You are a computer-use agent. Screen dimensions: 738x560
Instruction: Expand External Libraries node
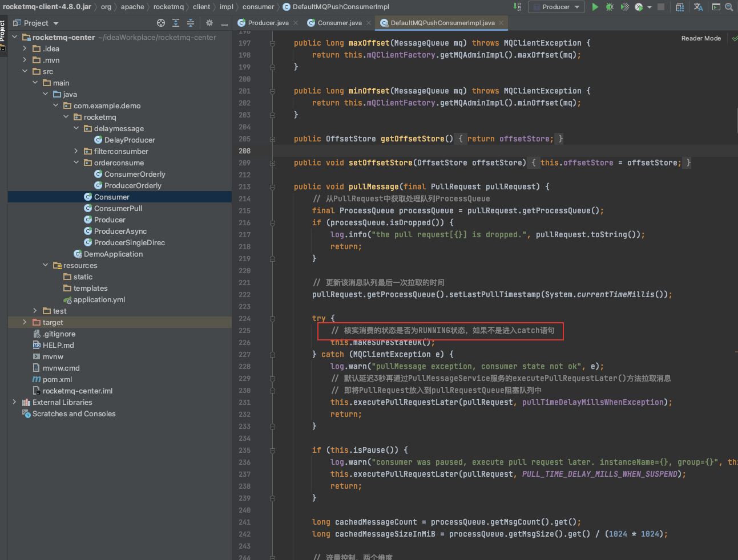tap(14, 402)
